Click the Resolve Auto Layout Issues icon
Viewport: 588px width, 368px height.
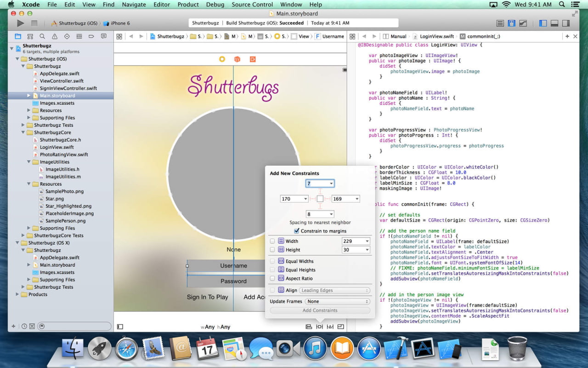point(330,327)
